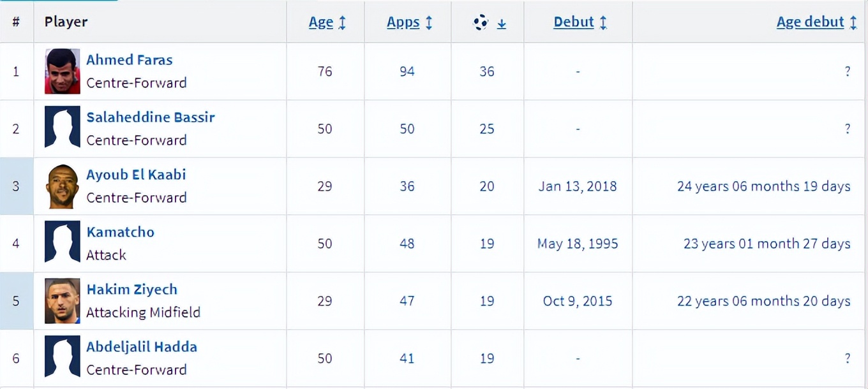
Task: Open Ahmed Faras player link
Action: tap(130, 60)
